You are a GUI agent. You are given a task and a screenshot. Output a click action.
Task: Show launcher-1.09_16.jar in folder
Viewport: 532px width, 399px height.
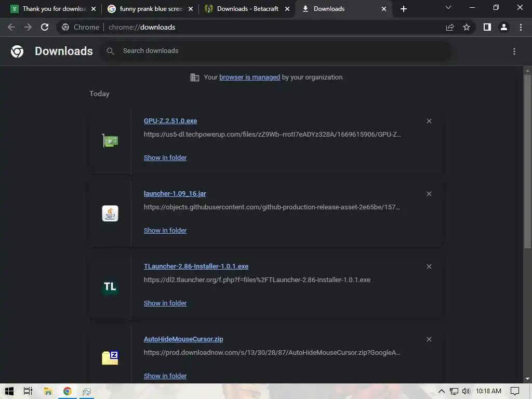pyautogui.click(x=165, y=231)
